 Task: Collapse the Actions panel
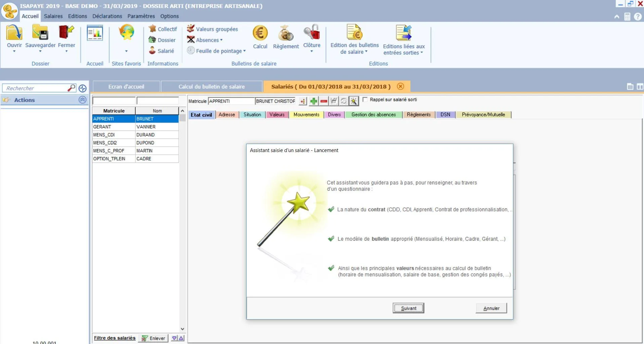point(82,100)
